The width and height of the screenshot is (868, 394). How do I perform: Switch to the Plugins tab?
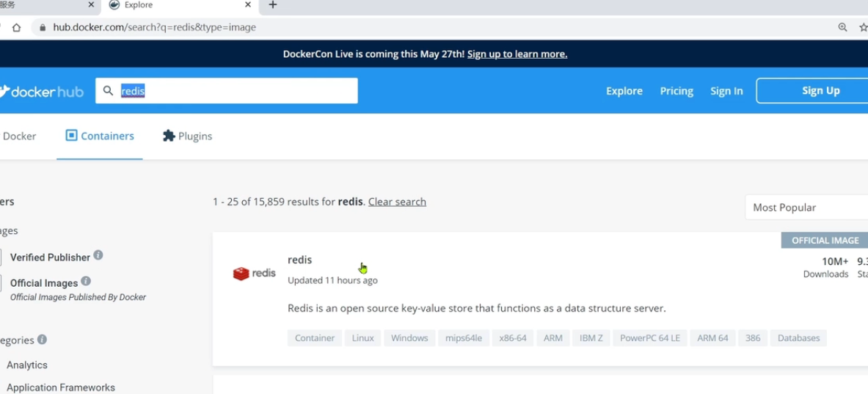click(x=188, y=136)
